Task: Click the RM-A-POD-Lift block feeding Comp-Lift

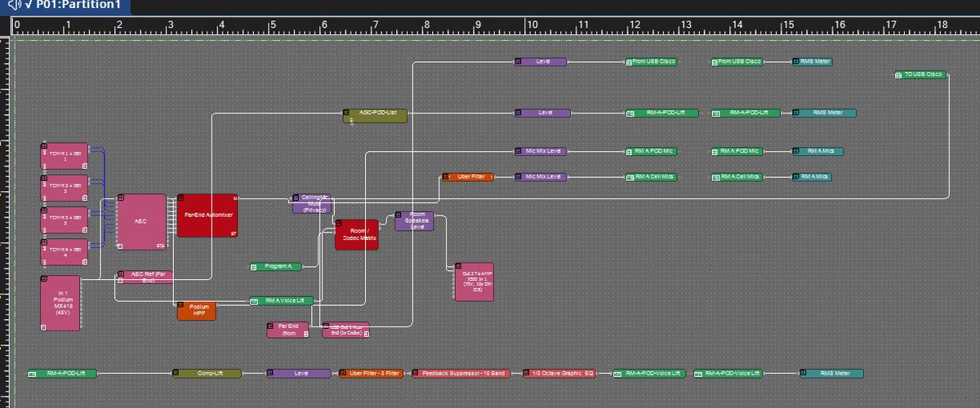Action: click(x=62, y=374)
